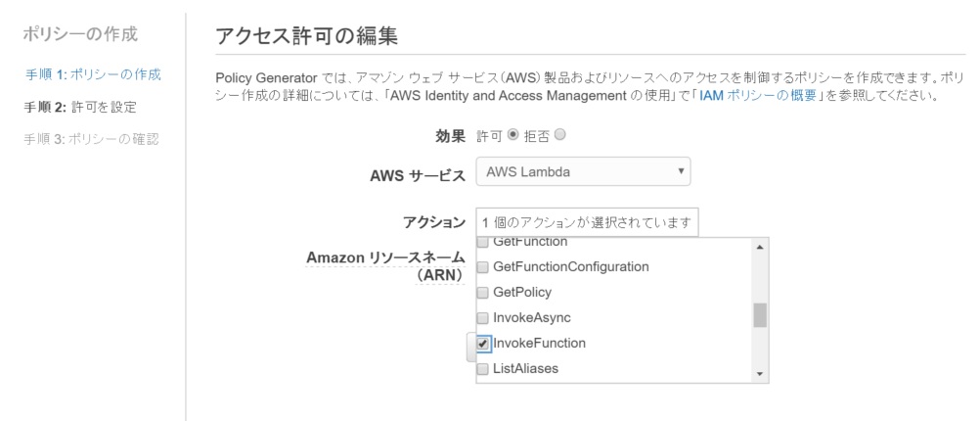
Task: Select 手順 3: ポリシーの確認 step
Action: click(x=91, y=139)
